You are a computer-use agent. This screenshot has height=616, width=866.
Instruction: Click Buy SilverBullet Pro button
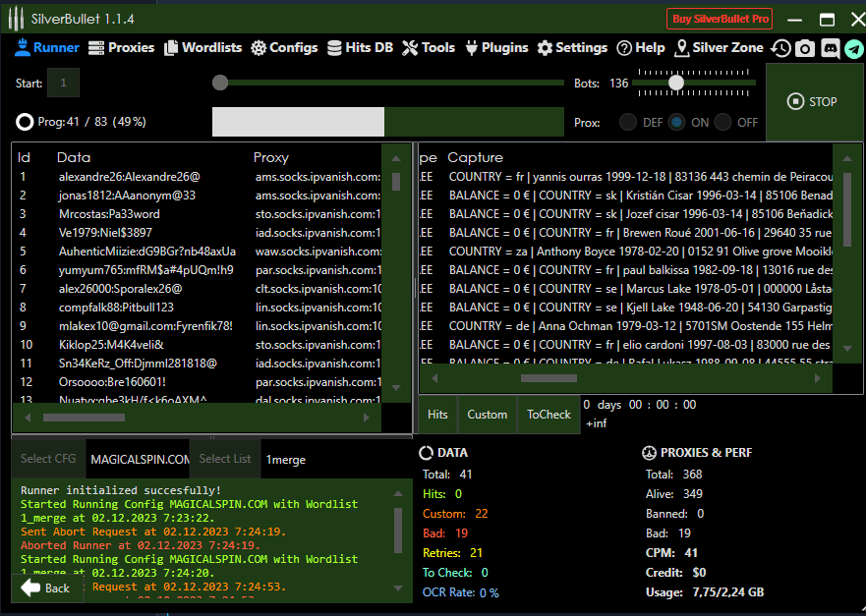point(720,19)
